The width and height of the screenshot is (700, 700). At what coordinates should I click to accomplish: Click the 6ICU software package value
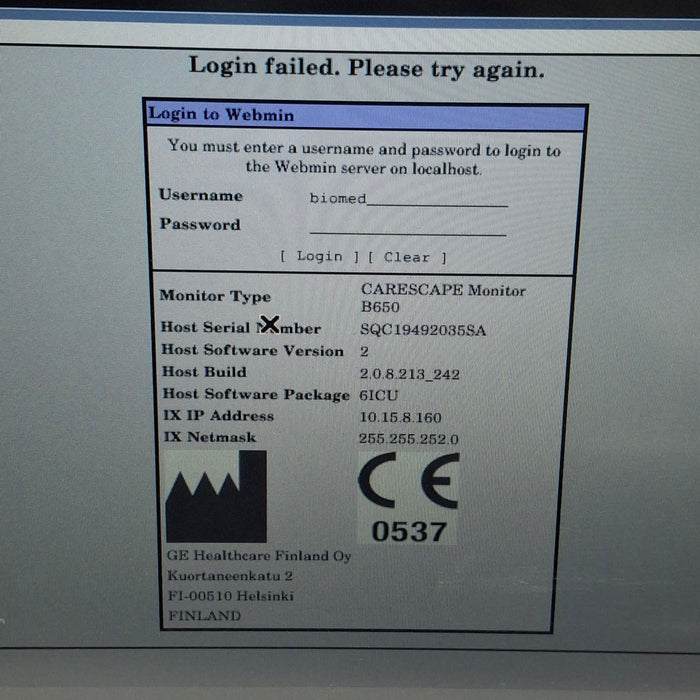(379, 395)
